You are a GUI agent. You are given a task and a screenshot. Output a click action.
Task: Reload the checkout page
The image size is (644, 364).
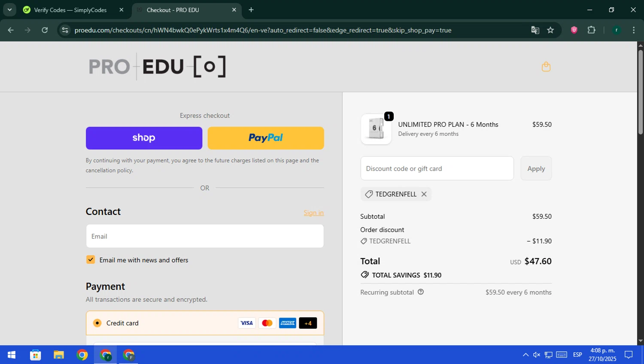coord(45,30)
